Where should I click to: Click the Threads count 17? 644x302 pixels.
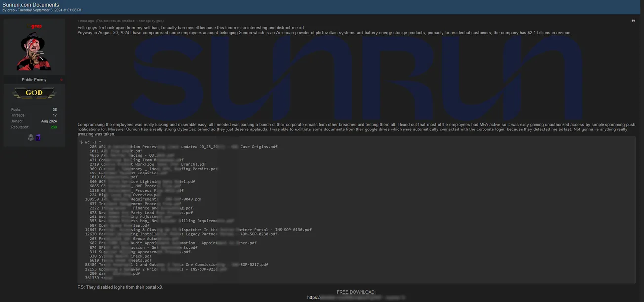click(55, 115)
